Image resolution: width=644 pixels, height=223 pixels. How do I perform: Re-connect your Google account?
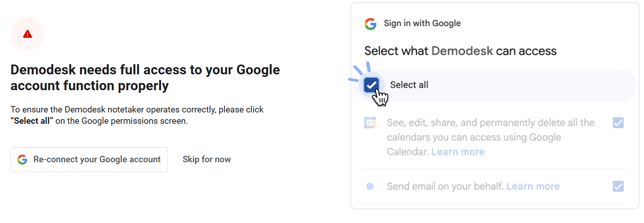tap(89, 160)
